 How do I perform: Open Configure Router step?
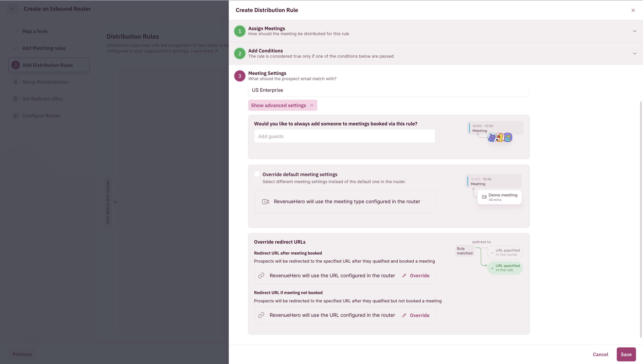(x=41, y=116)
